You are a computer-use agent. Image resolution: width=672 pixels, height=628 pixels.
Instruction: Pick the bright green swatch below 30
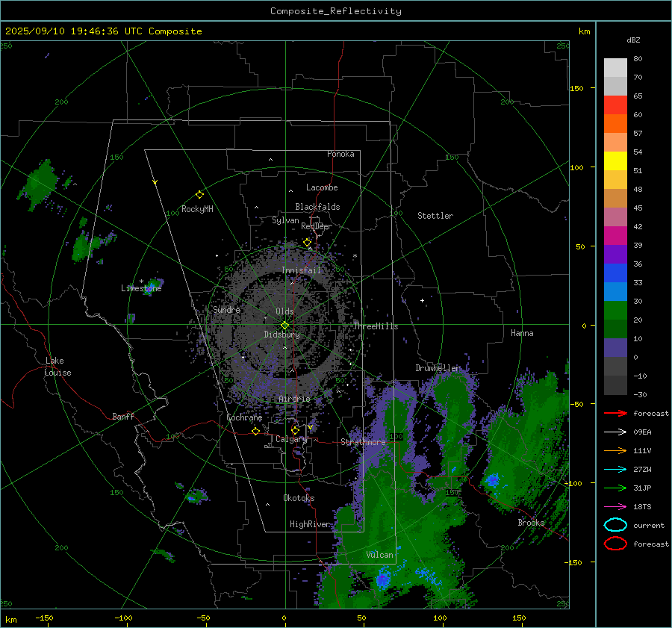[x=615, y=311]
